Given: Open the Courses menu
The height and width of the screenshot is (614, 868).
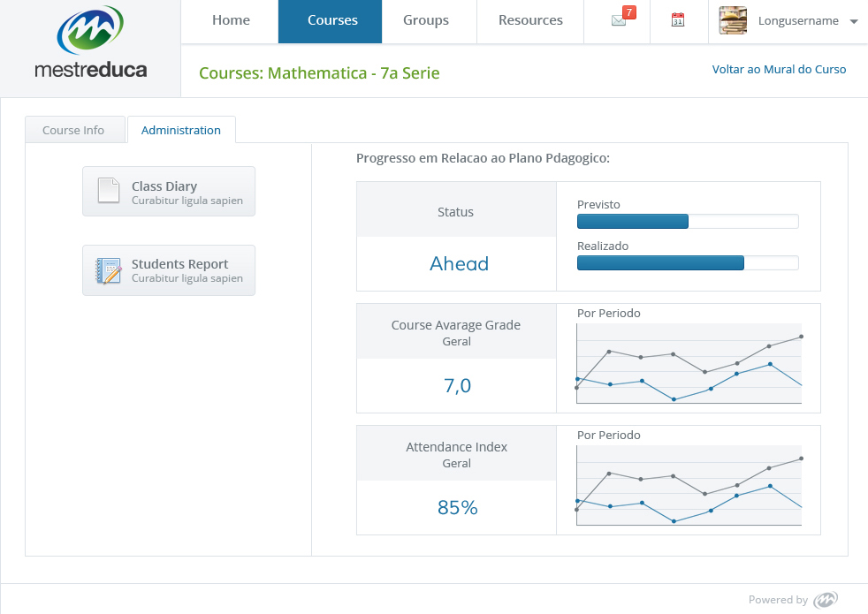Looking at the screenshot, I should click(x=331, y=21).
